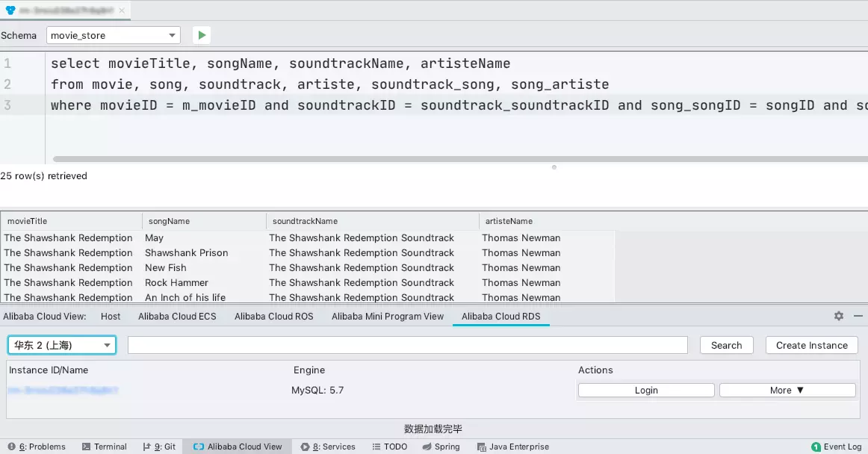868x454 pixels.
Task: Open the Git tool window
Action: [159, 447]
